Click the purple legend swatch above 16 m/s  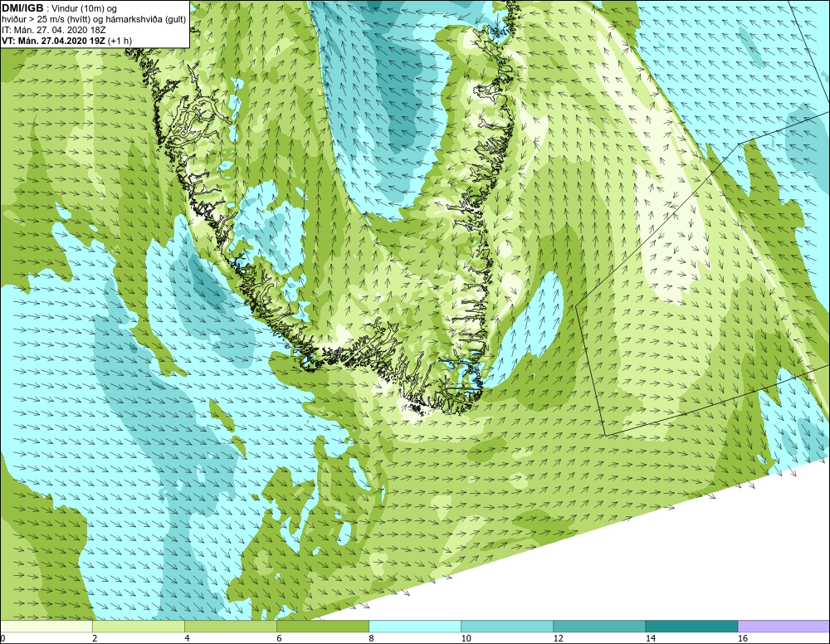pyautogui.click(x=784, y=627)
